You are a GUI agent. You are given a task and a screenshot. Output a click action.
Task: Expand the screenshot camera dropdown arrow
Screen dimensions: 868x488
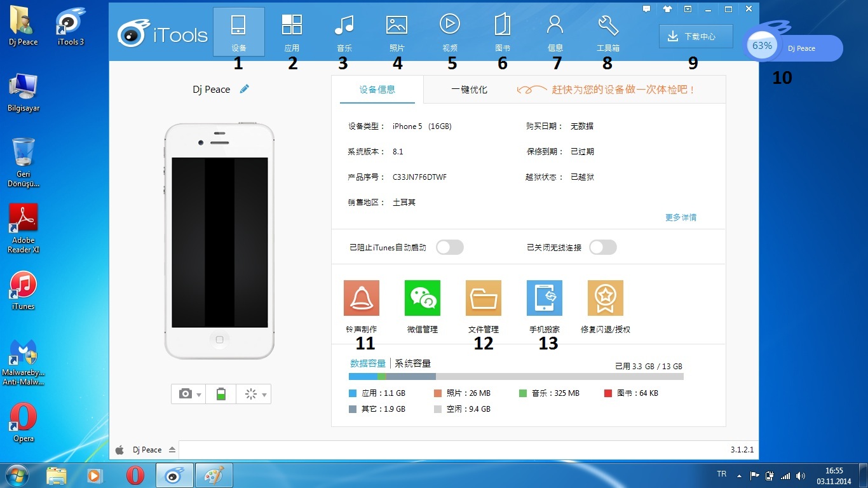pyautogui.click(x=199, y=395)
